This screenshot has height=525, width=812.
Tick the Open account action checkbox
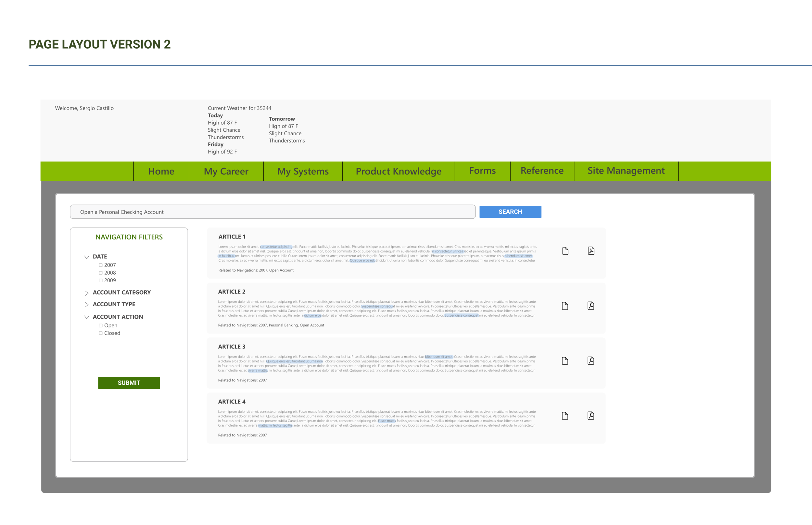click(x=101, y=325)
